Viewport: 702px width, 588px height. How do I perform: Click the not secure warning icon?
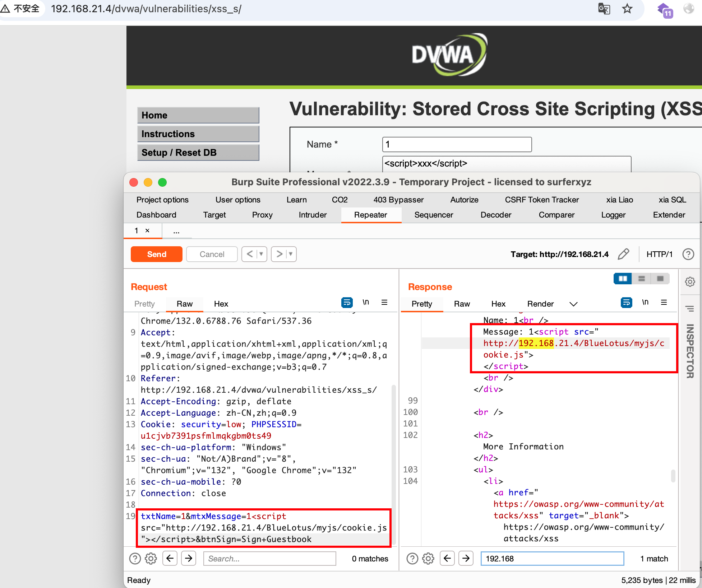tap(5, 9)
